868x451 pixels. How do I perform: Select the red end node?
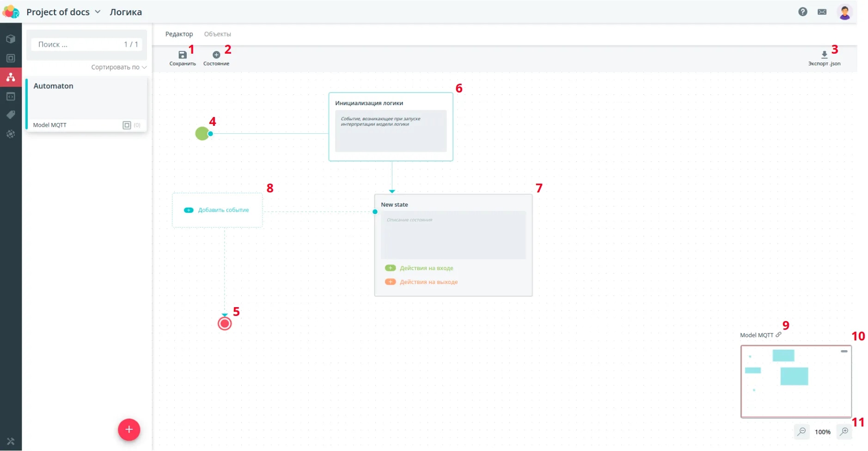point(225,323)
